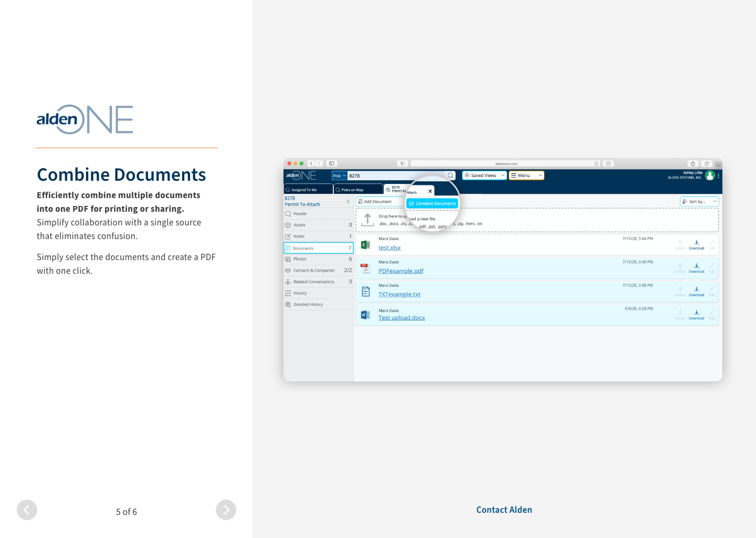Click the Combine Documents button
The height and width of the screenshot is (538, 756).
[432, 203]
